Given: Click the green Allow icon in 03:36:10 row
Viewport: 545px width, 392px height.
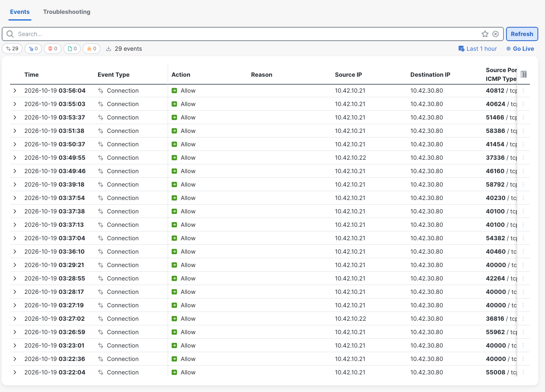Looking at the screenshot, I should point(174,252).
